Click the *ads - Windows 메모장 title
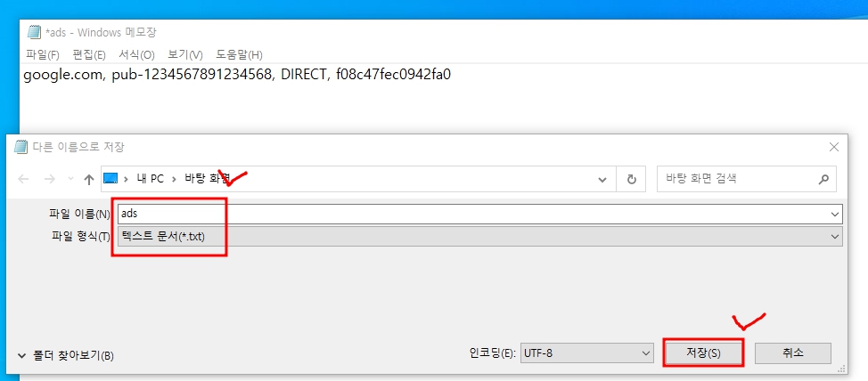Image resolution: width=868 pixels, height=381 pixels. (101, 32)
